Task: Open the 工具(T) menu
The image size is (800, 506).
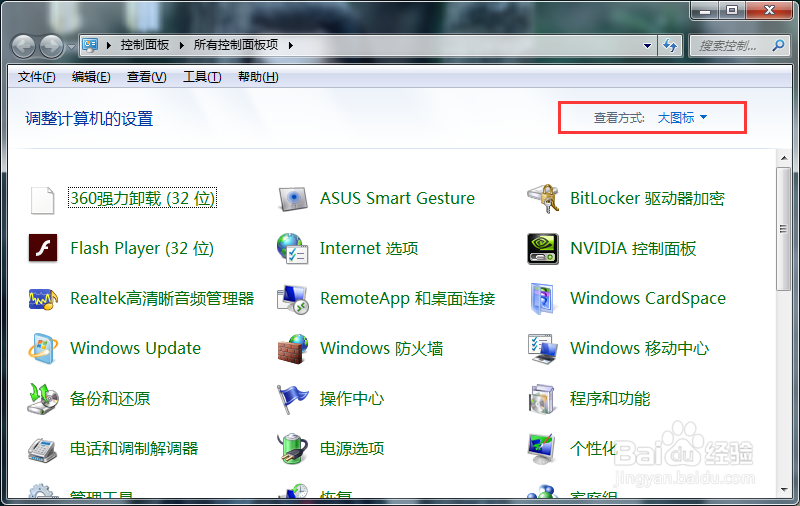Action: pos(202,77)
